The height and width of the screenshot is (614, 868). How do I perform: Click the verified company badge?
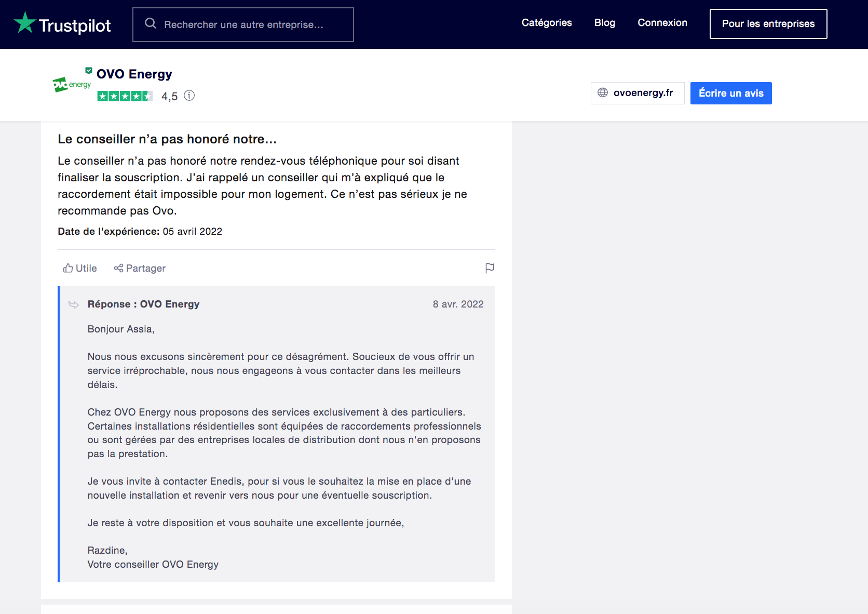coord(89,70)
